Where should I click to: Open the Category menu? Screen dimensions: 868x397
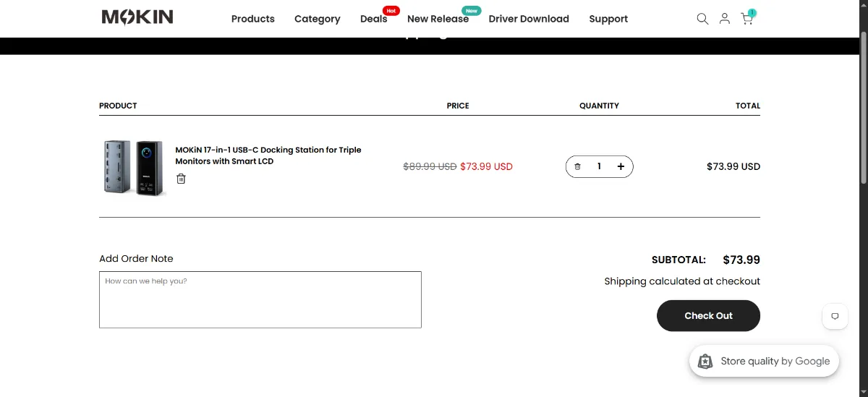(318, 19)
